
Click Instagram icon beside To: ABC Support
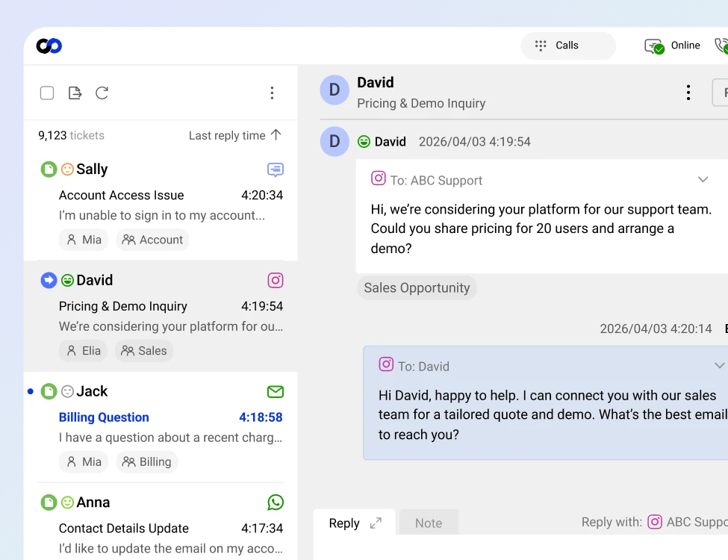click(379, 178)
